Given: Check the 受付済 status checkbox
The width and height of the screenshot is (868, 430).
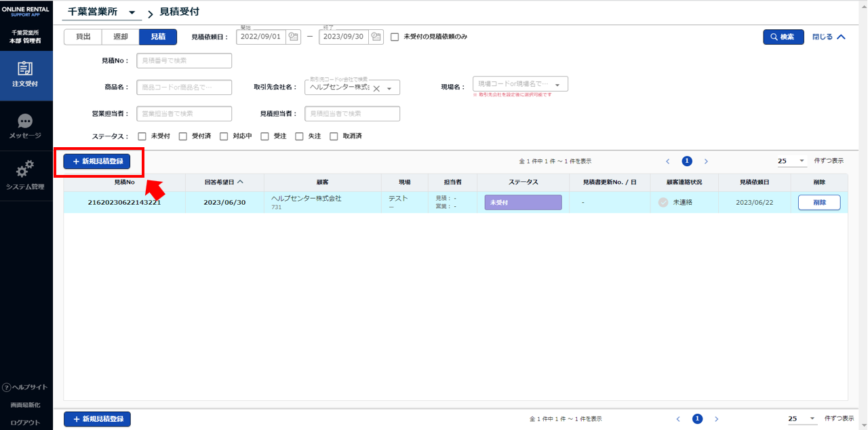Looking at the screenshot, I should (x=183, y=136).
